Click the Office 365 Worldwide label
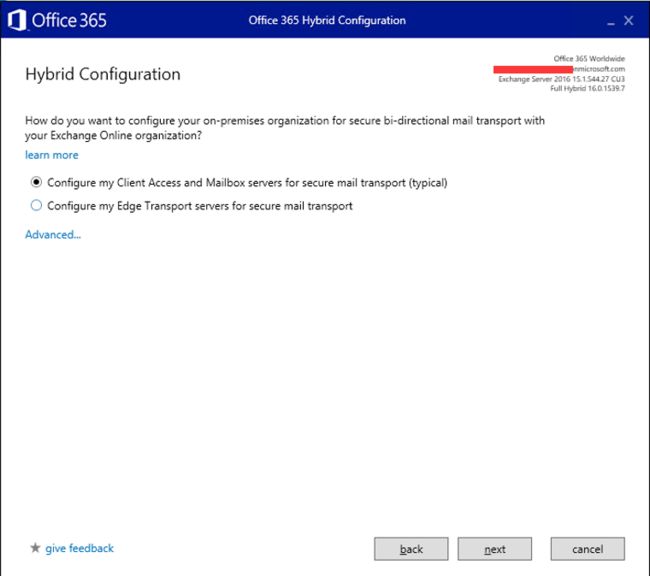 click(589, 59)
